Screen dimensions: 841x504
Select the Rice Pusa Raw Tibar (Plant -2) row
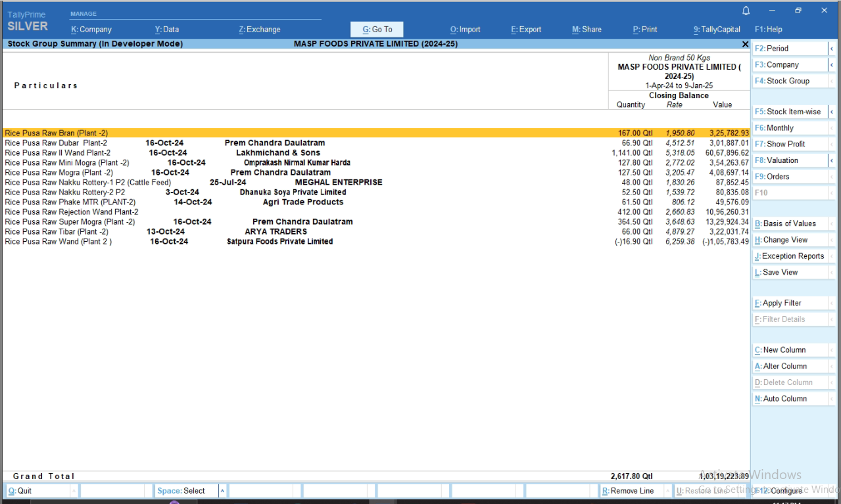tap(376, 232)
